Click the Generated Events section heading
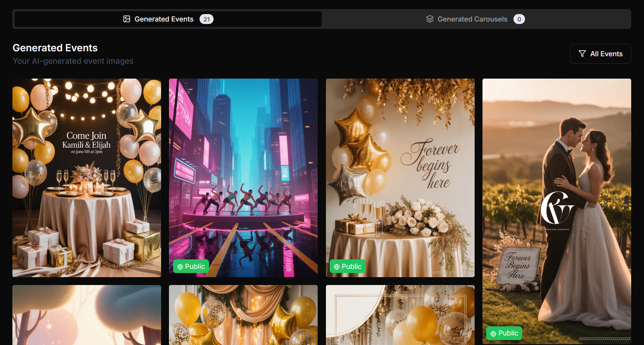Viewport: 644px width, 345px height. click(x=55, y=48)
